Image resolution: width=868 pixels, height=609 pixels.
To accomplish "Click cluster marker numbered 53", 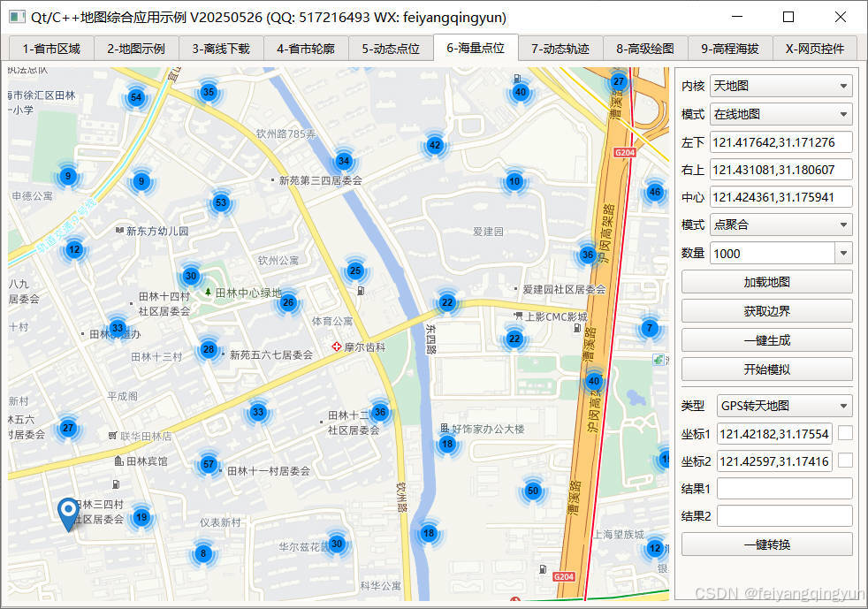I will tap(221, 202).
